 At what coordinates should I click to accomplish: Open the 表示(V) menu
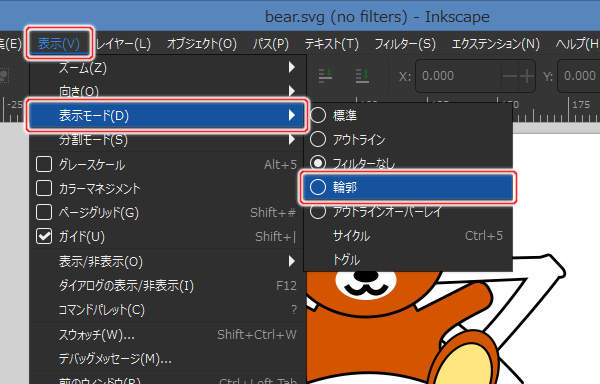pyautogui.click(x=59, y=44)
